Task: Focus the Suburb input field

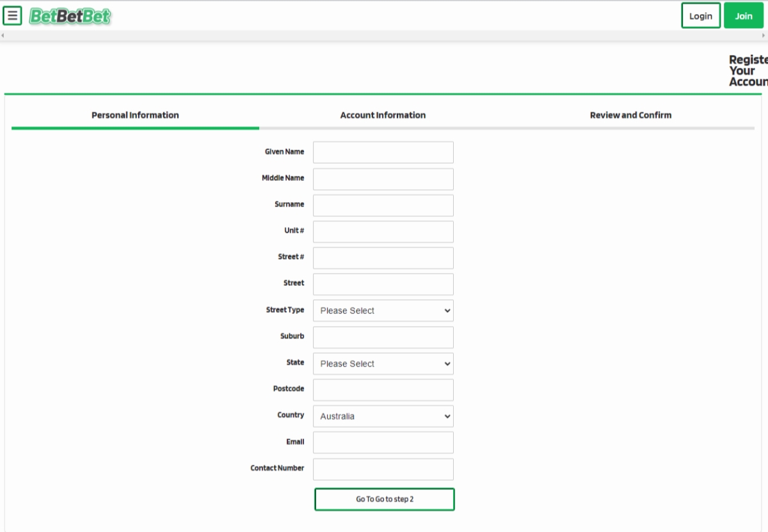Action: pyautogui.click(x=383, y=338)
